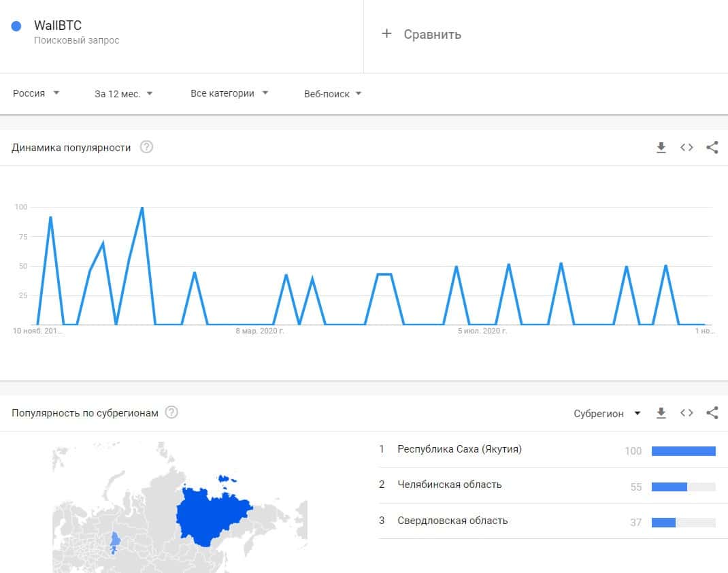Open help for Популярность по субрегионам
The width and height of the screenshot is (728, 573).
tap(171, 412)
